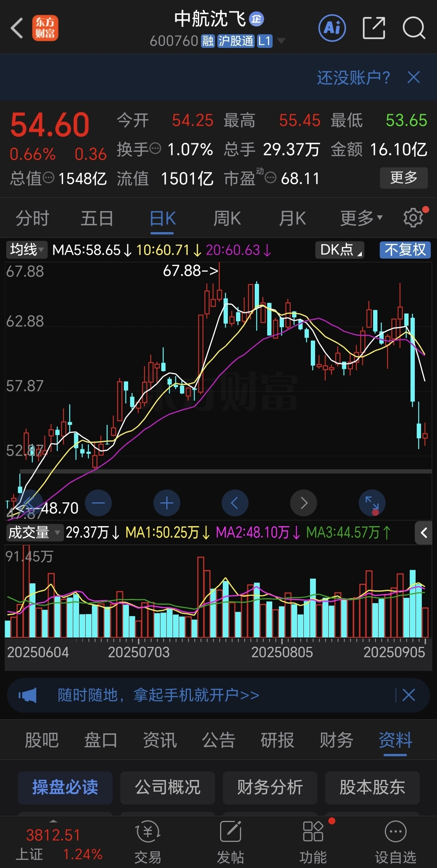This screenshot has height=868, width=437.
Task: Switch to 分时 chart tab
Action: pos(32,218)
